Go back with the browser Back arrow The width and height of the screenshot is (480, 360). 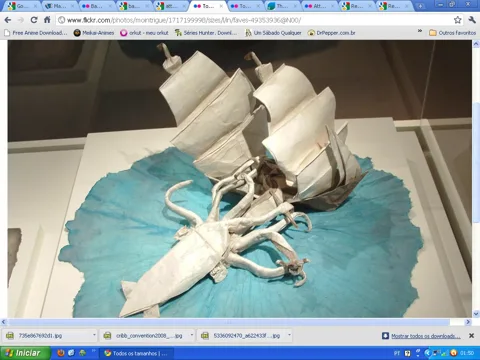8,20
